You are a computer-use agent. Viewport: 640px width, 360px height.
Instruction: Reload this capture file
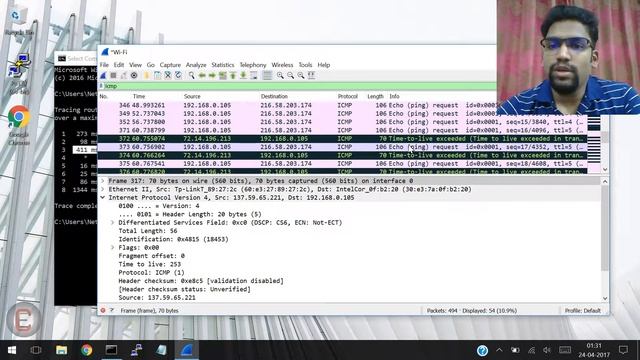178,76
